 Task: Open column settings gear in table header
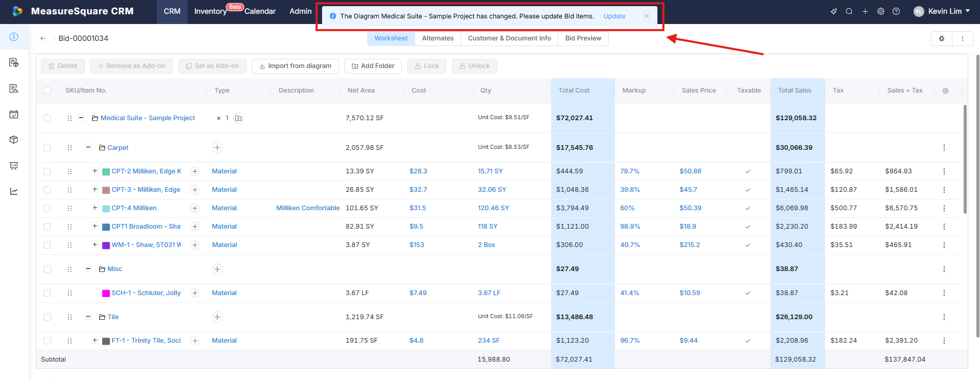coord(945,91)
